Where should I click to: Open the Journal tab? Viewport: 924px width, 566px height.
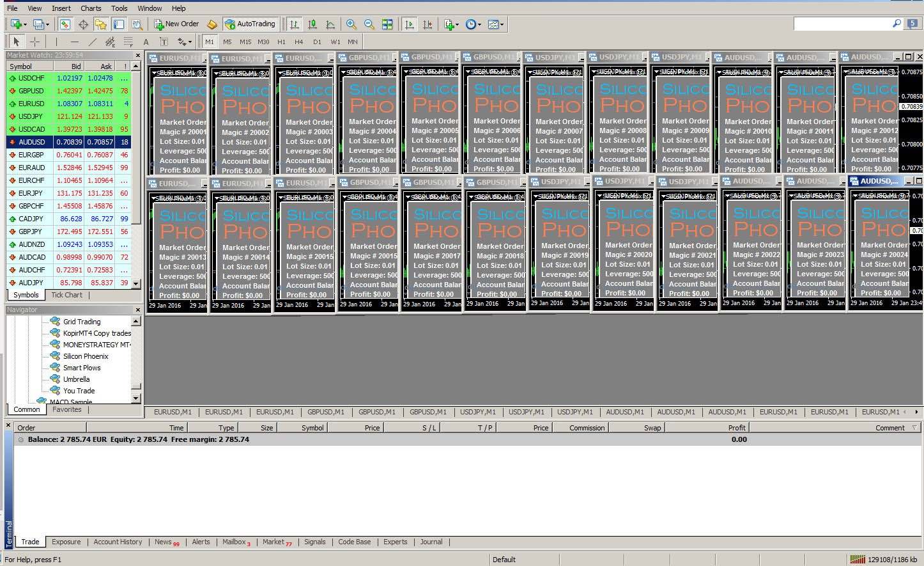click(431, 542)
